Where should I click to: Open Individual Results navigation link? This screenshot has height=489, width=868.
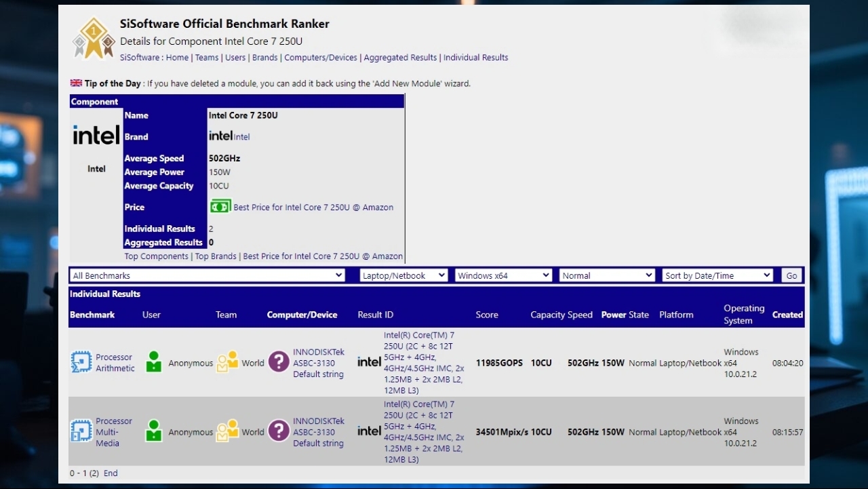pos(476,58)
